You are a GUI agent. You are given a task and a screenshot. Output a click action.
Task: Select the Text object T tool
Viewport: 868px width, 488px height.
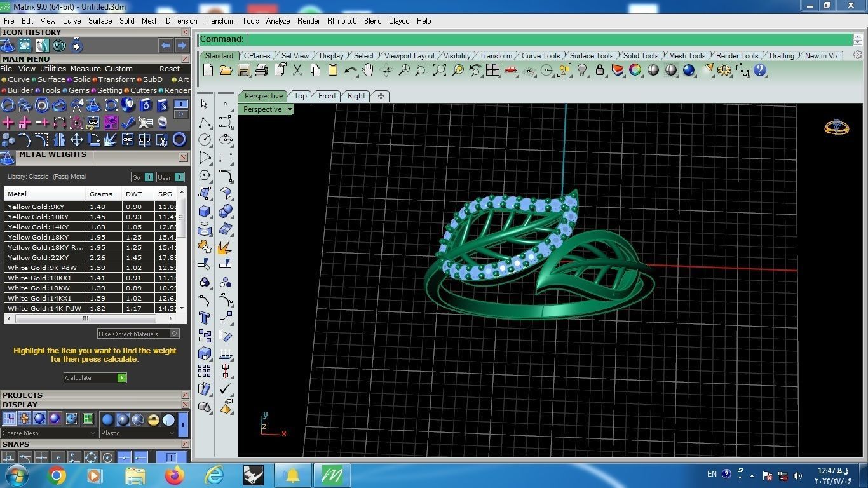(x=204, y=318)
